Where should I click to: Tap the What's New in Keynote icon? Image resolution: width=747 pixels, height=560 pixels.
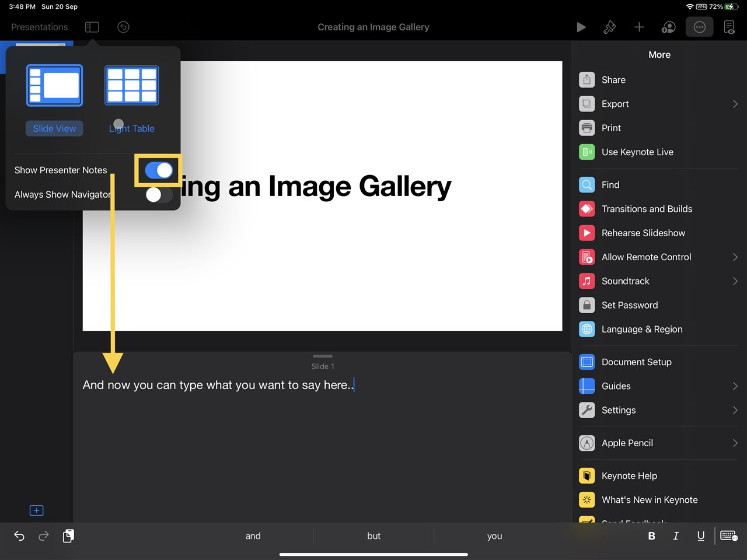pos(587,500)
